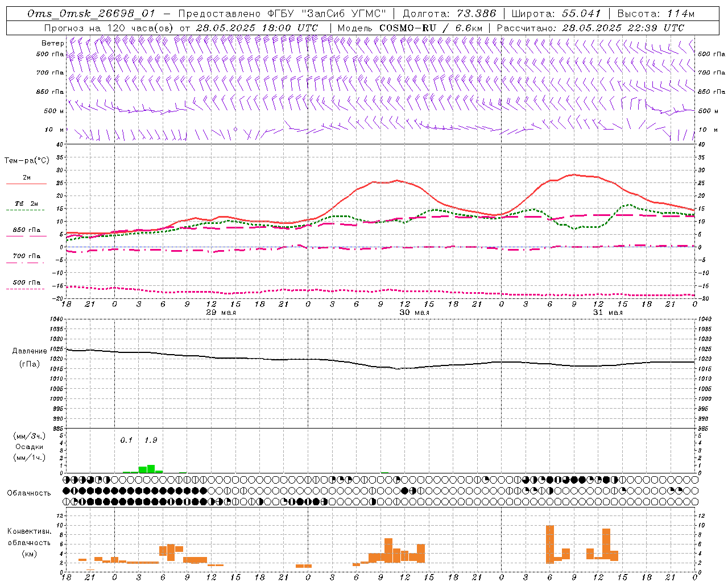The height and width of the screenshot is (582, 728).
Task: Select the provider text ФГБУ "ЗапСиб УГМС"
Action: [x=327, y=14]
